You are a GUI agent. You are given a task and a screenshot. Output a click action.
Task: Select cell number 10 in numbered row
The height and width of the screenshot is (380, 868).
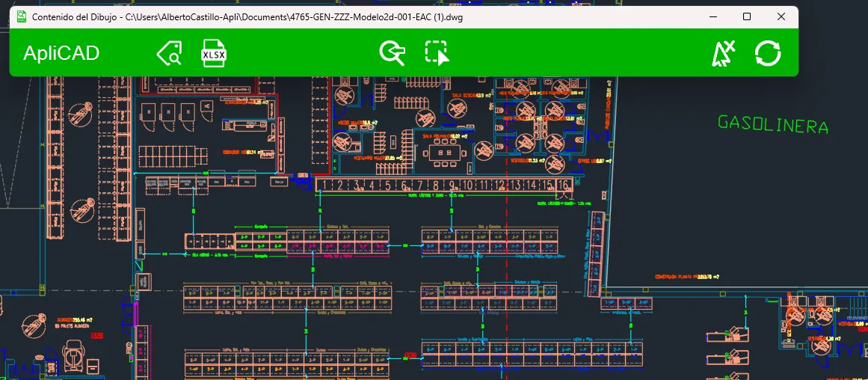click(x=468, y=185)
